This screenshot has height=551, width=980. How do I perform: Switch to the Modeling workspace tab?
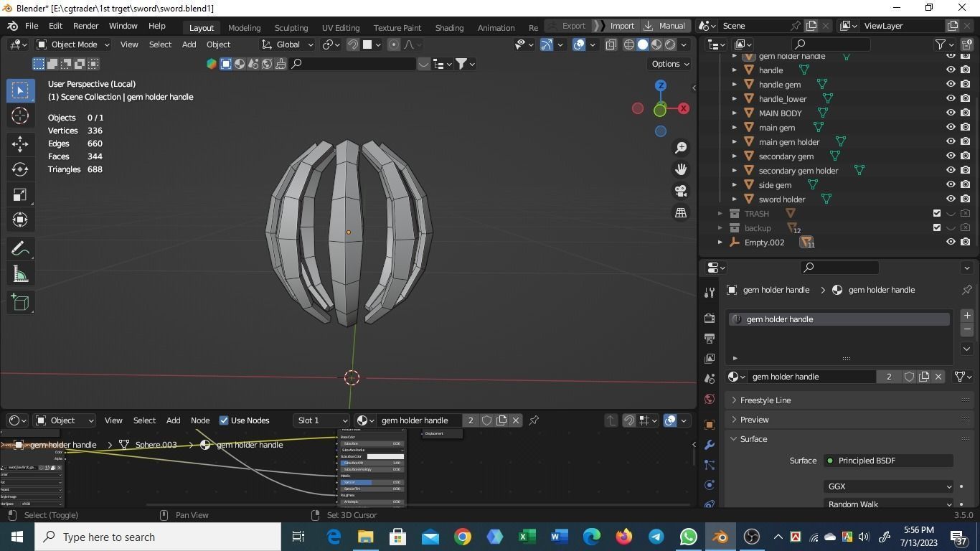[x=244, y=27]
